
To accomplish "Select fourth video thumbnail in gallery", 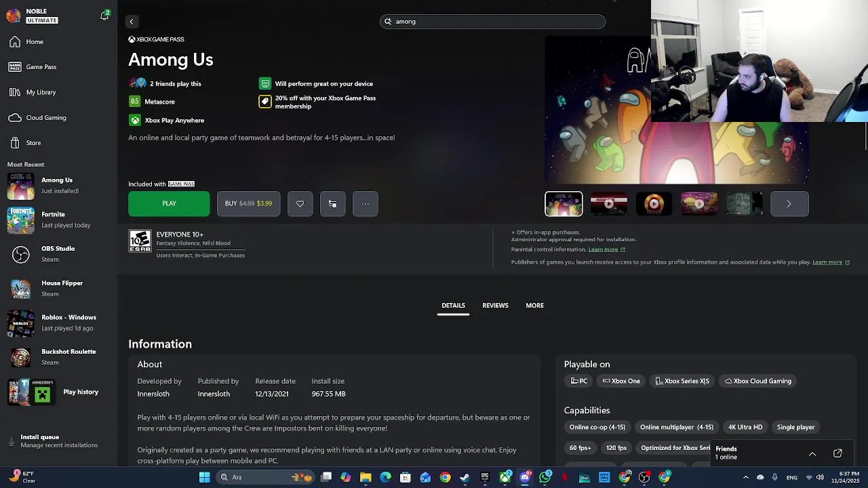I will click(699, 204).
